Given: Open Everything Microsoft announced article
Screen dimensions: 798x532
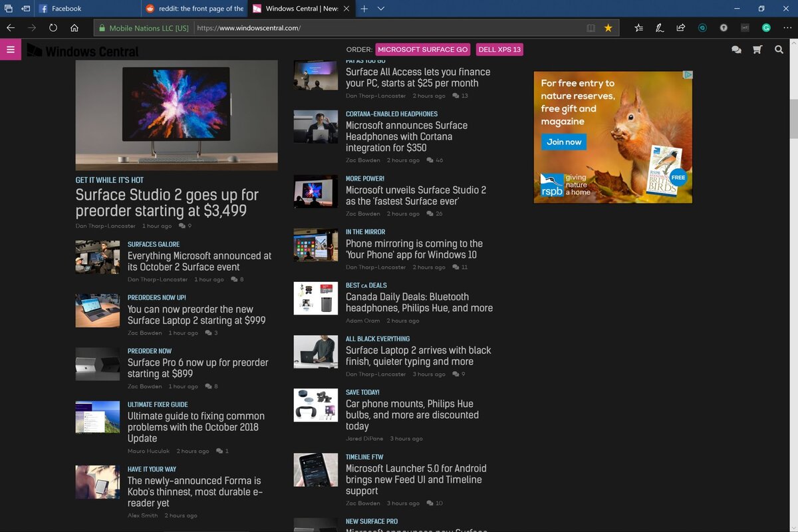Looking at the screenshot, I should (x=199, y=261).
